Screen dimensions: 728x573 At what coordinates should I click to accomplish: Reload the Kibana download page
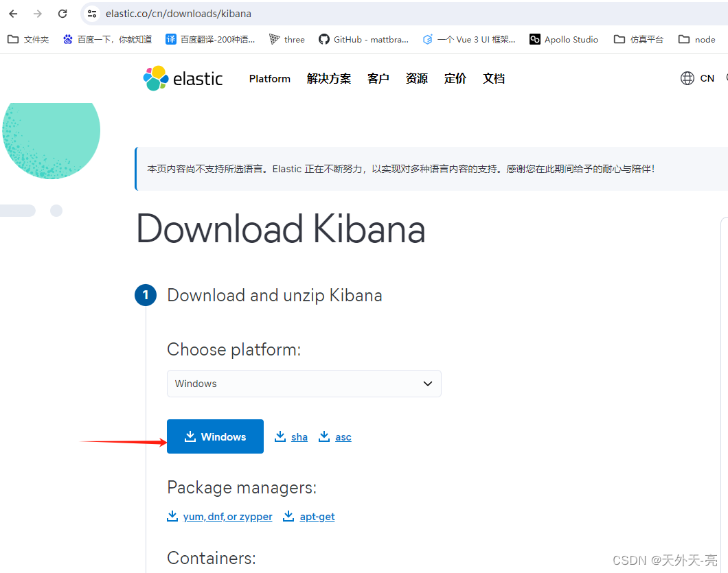62,14
